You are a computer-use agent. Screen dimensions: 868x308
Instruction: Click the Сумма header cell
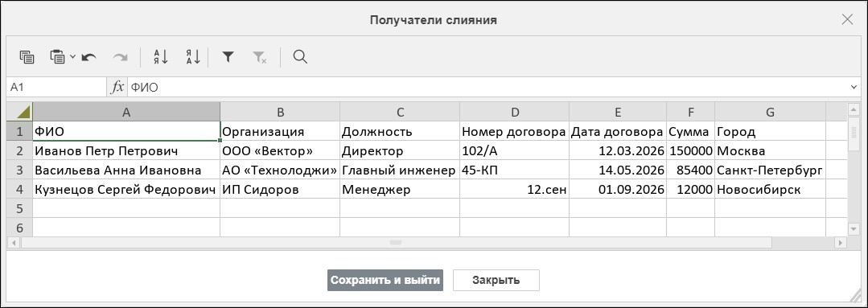click(691, 132)
